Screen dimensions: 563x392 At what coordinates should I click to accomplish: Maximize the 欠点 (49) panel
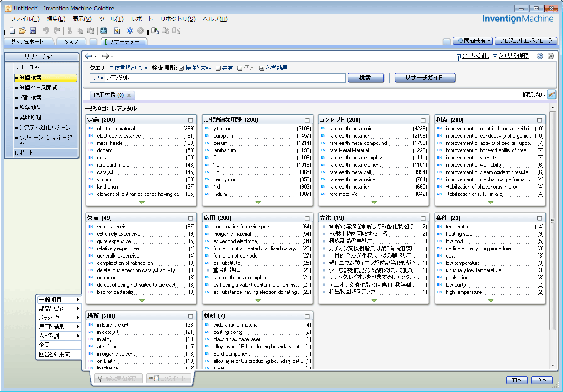[x=191, y=218]
